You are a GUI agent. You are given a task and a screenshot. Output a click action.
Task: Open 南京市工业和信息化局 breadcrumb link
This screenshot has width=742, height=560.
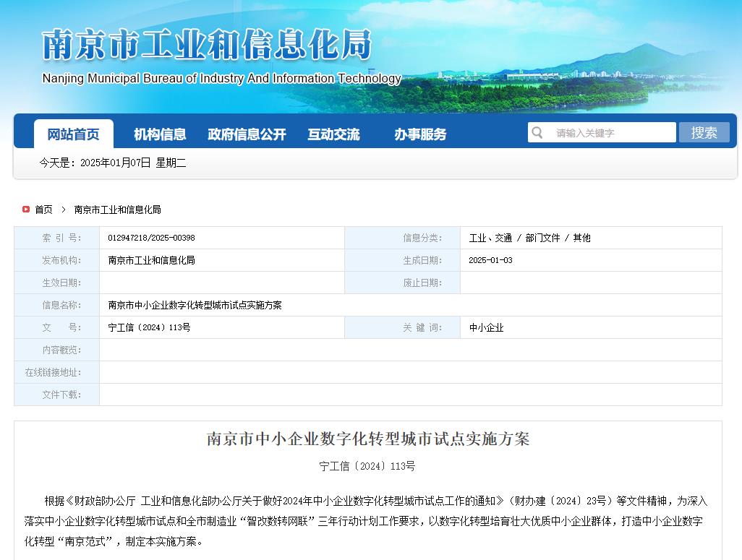tap(117, 210)
